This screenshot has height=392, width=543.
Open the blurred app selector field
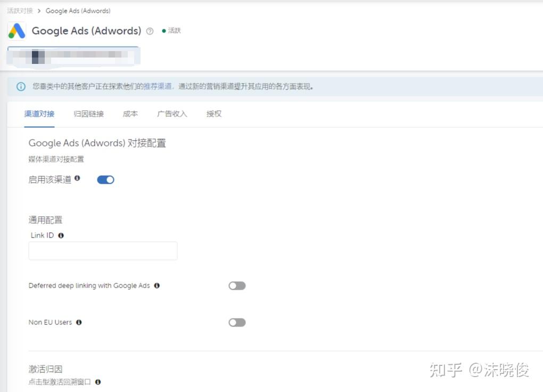[73, 56]
